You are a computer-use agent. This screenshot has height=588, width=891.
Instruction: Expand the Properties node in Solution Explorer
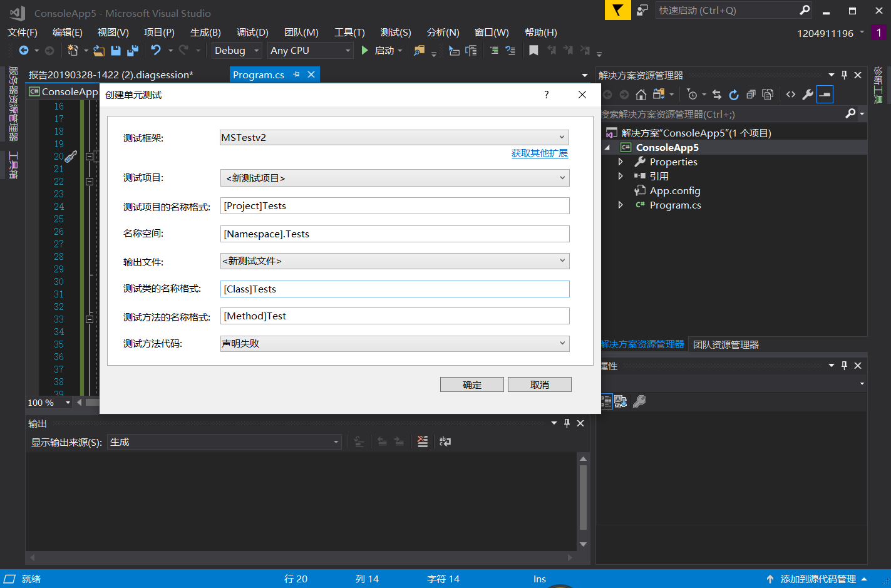point(621,162)
